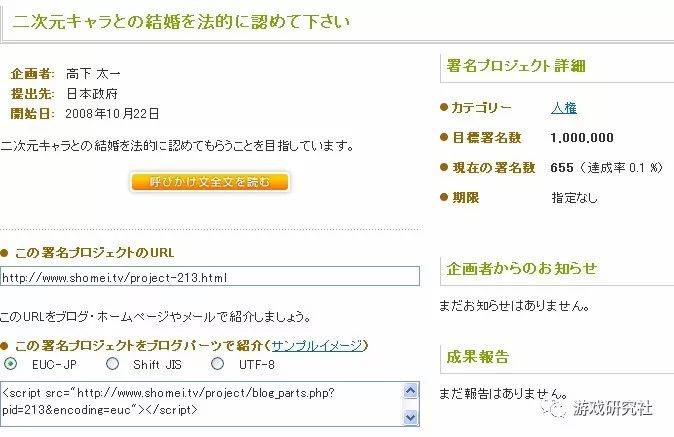Click the bullet icon beside 目標署名数
The width and height of the screenshot is (674, 437).
[x=444, y=138]
